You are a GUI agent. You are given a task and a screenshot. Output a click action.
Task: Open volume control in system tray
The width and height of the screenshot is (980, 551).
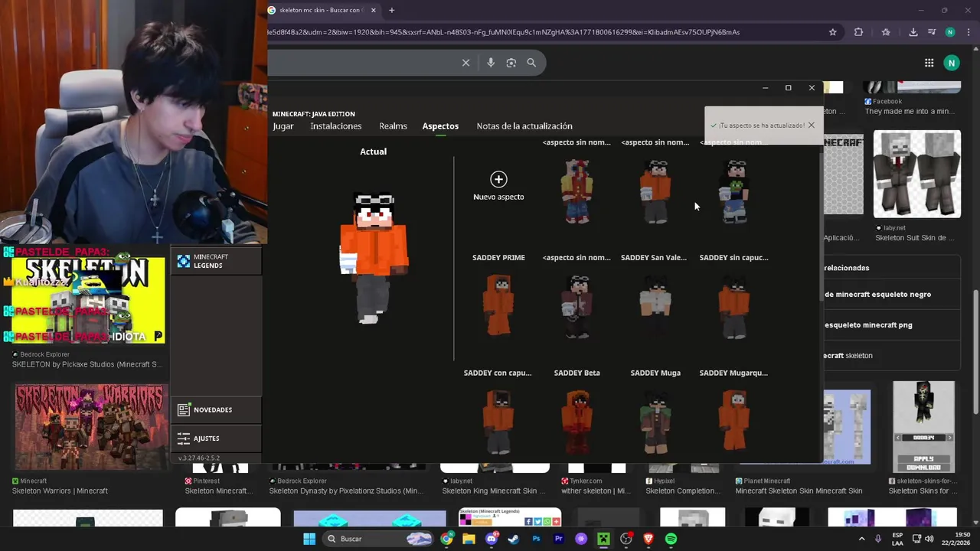(x=929, y=539)
